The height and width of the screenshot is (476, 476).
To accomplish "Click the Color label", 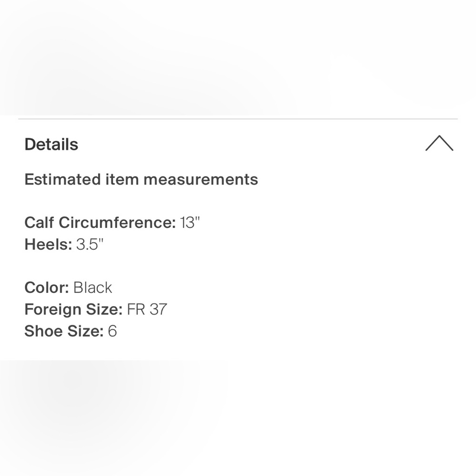I will pos(47,288).
